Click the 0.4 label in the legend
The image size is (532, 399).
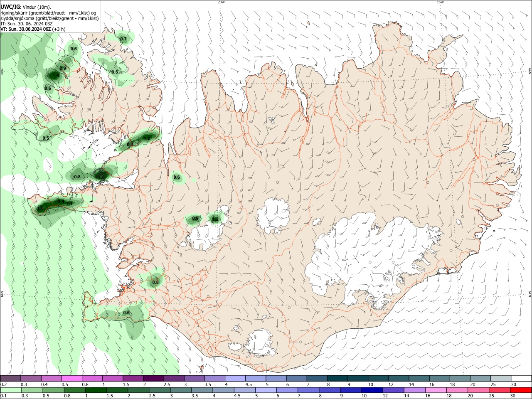44,384
